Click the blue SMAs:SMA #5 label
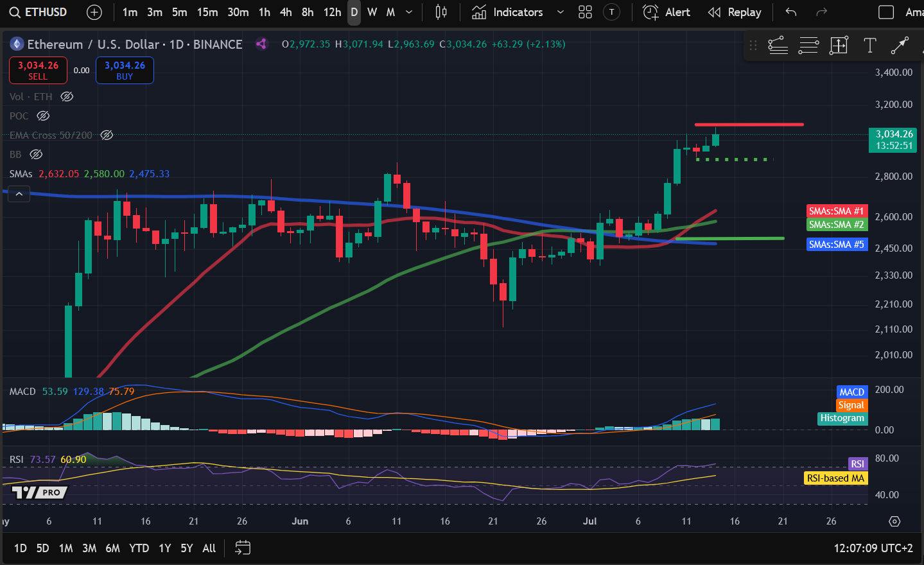 pos(837,245)
